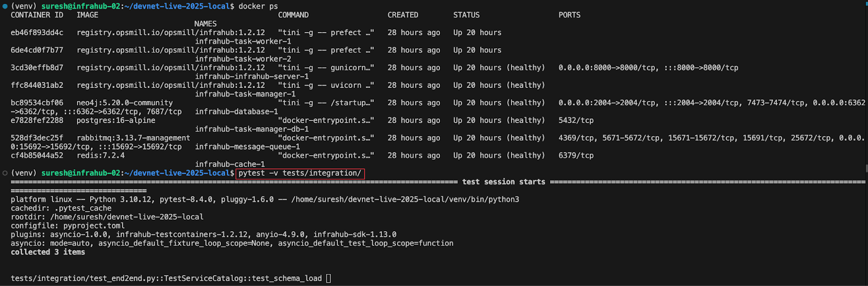This screenshot has height=286, width=868.
Task: Click the name infrahub-infrahub-server-1
Action: [x=252, y=77]
